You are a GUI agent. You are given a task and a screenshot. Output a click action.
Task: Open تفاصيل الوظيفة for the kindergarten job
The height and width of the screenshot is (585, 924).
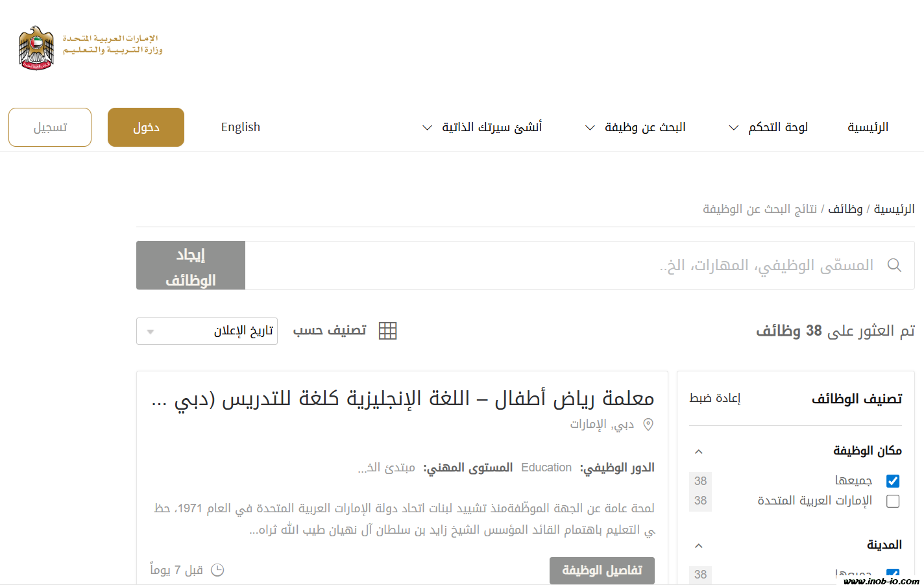click(x=602, y=570)
